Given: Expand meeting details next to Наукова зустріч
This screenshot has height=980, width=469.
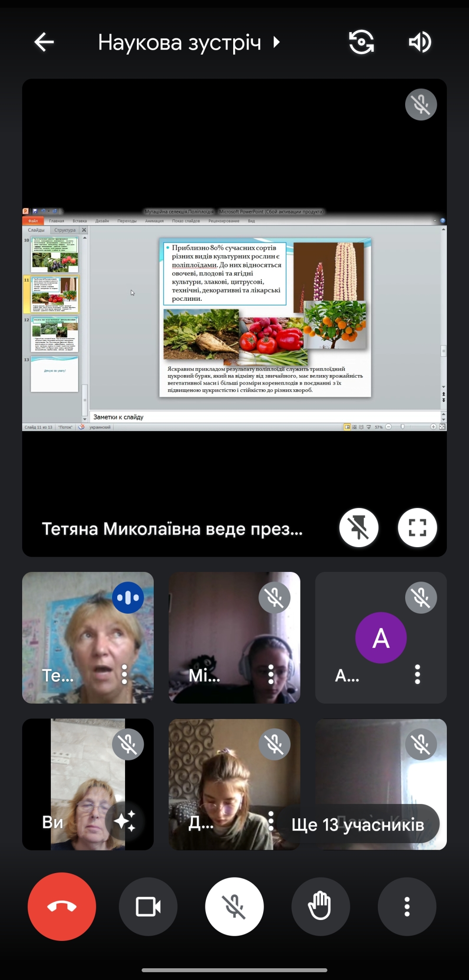Looking at the screenshot, I should pos(277,42).
